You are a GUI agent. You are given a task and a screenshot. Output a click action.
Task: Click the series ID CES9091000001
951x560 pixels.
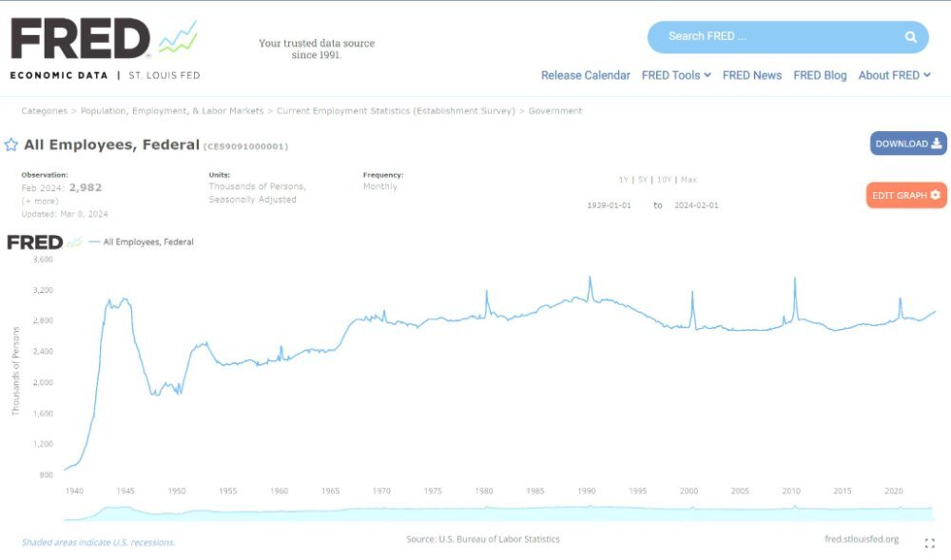(x=245, y=146)
